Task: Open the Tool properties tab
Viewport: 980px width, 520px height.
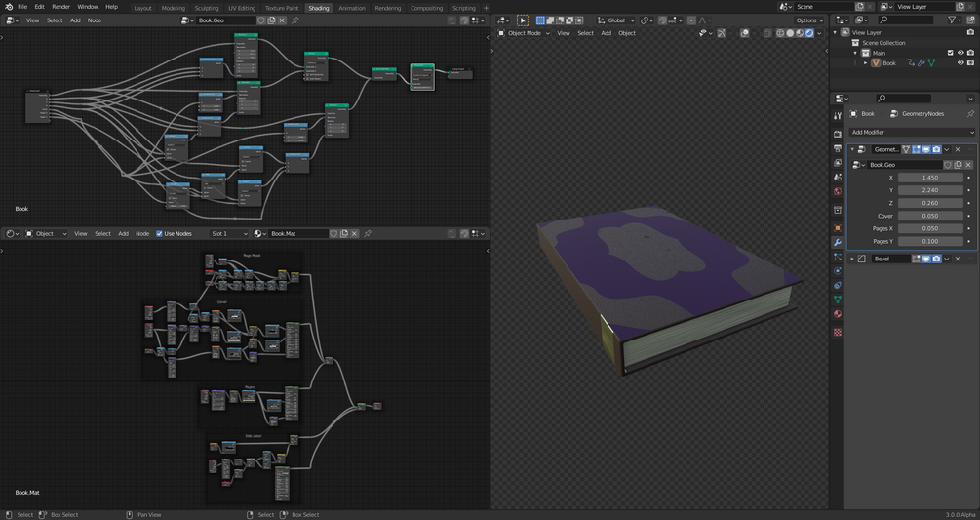Action: [838, 116]
